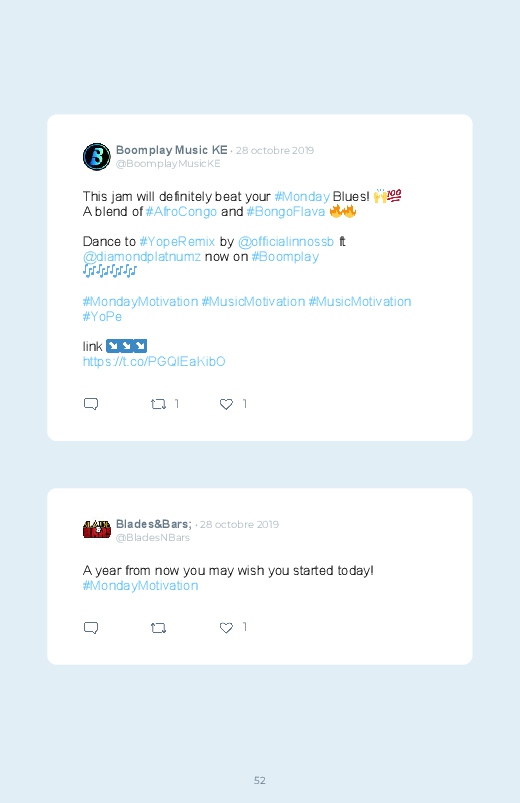The width and height of the screenshot is (520, 803).
Task: Open #MondayMotivation in the Blades&Bars tweet
Action: [140, 585]
